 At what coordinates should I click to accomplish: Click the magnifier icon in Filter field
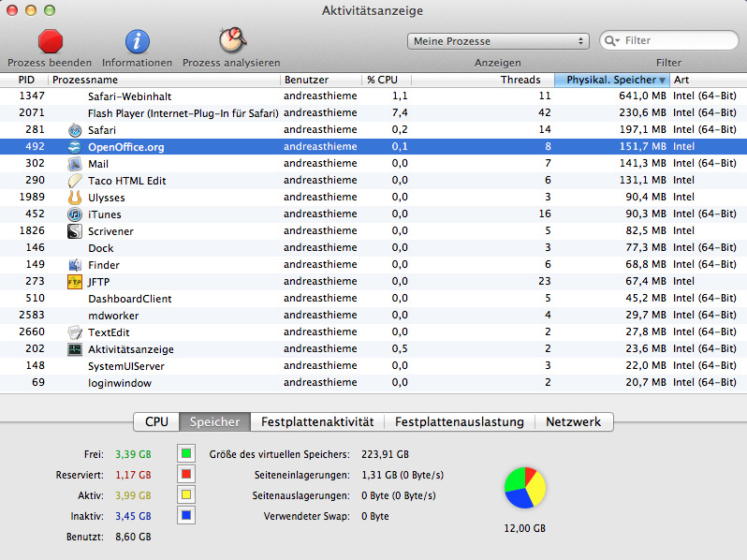(611, 40)
